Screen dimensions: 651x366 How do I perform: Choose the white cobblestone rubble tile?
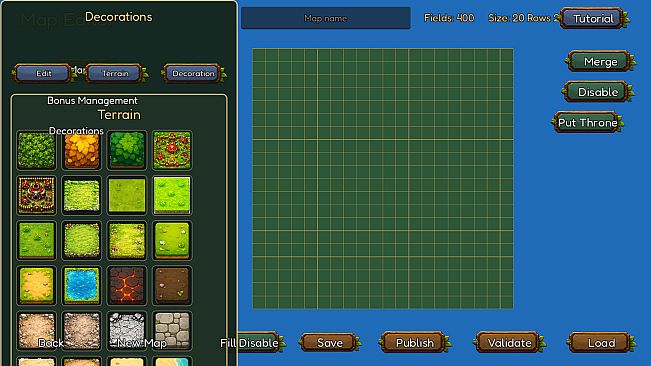(x=127, y=330)
